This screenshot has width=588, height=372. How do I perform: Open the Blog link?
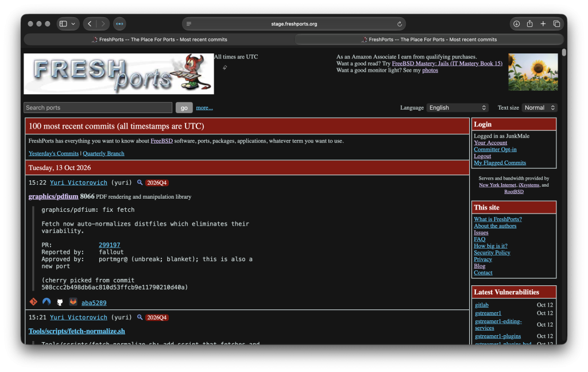tap(479, 266)
